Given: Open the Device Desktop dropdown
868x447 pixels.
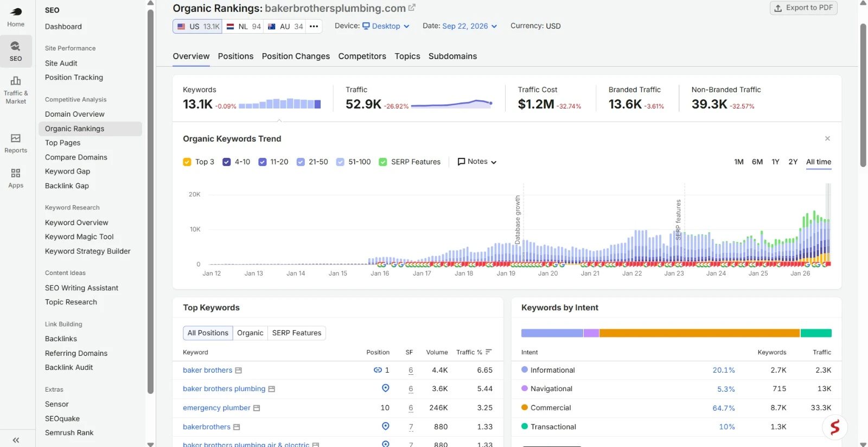Looking at the screenshot, I should click(x=386, y=26).
